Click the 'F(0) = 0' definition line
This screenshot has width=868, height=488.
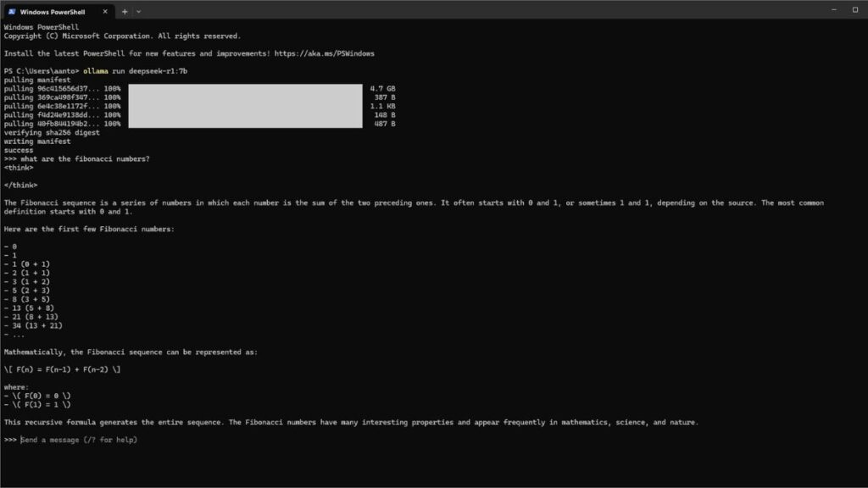(37, 396)
